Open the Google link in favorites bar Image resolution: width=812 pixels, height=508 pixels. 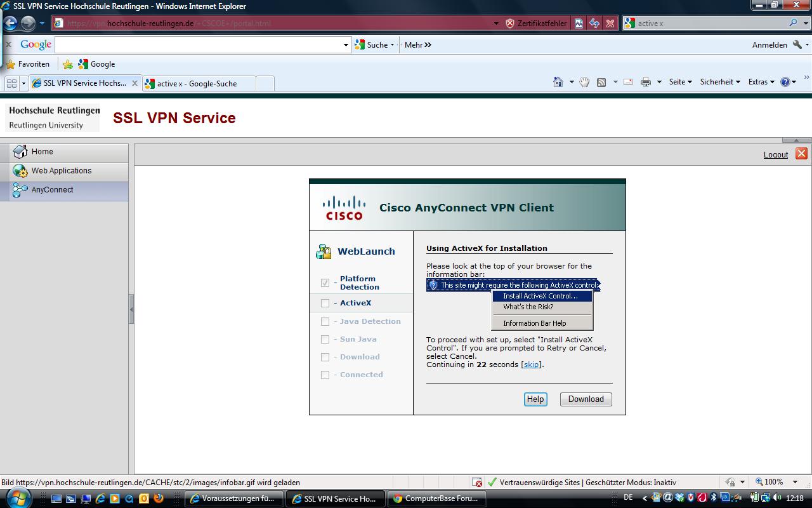point(96,64)
